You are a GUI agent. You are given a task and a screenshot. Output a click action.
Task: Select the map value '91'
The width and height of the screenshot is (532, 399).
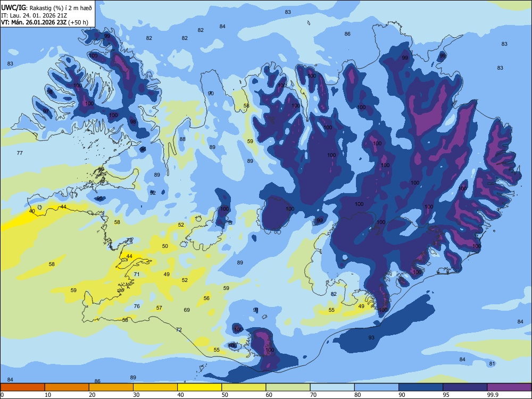point(256,310)
